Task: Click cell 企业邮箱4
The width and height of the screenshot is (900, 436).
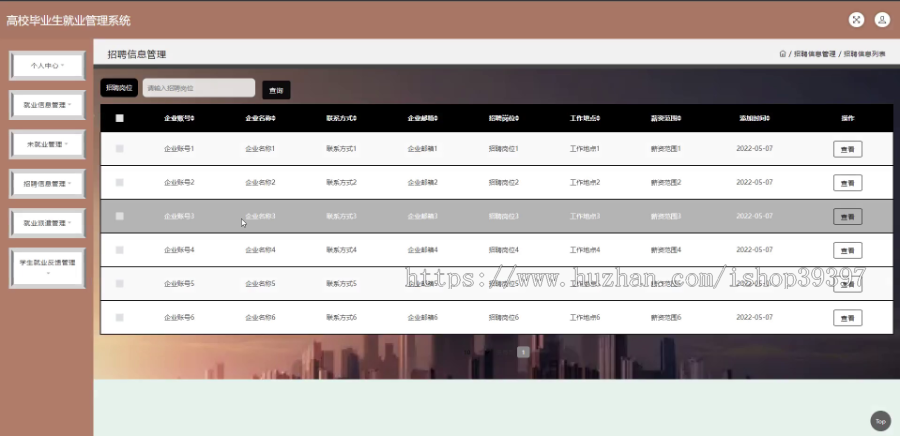Action: click(x=422, y=250)
